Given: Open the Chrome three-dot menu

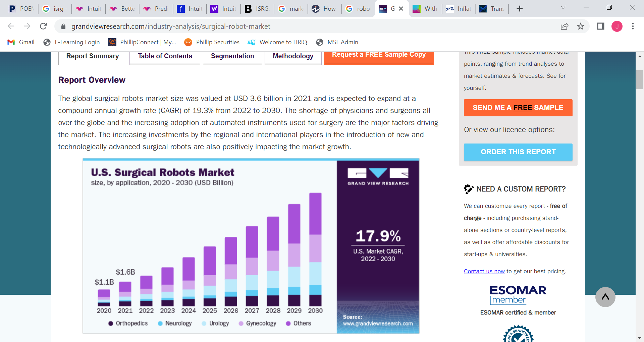Looking at the screenshot, I should tap(633, 26).
